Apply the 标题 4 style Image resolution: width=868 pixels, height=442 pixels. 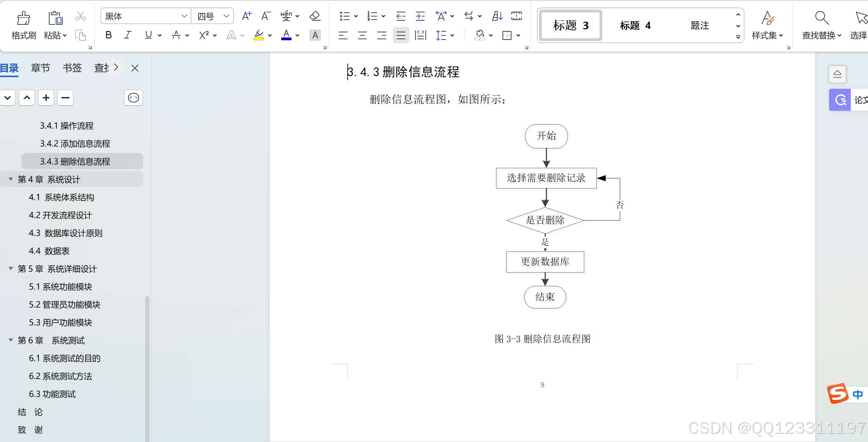tap(635, 25)
